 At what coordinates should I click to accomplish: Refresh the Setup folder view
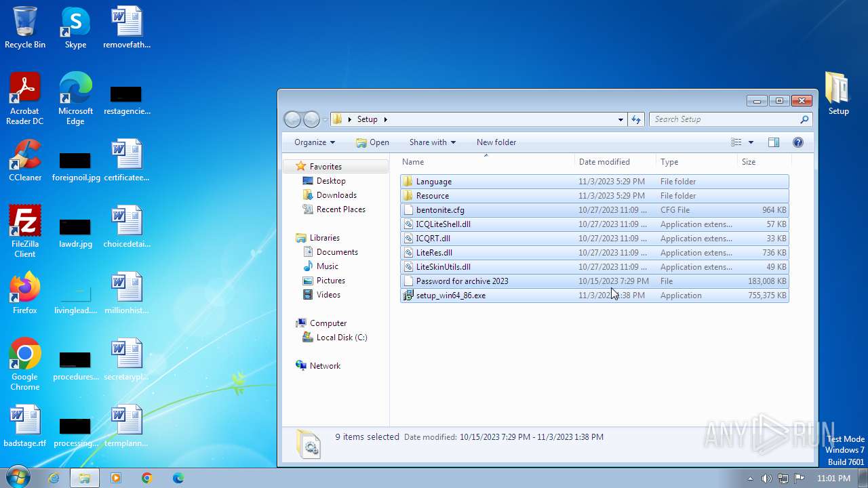coord(636,119)
